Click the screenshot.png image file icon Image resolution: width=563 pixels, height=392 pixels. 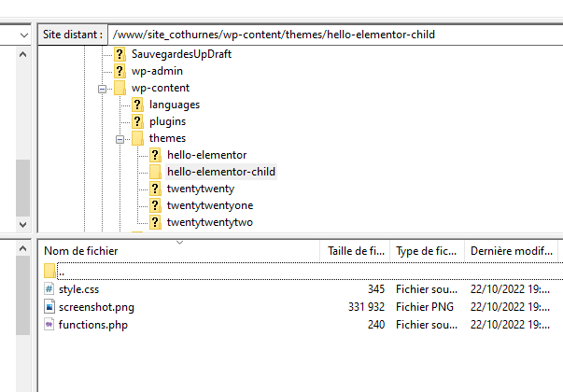[x=49, y=307]
